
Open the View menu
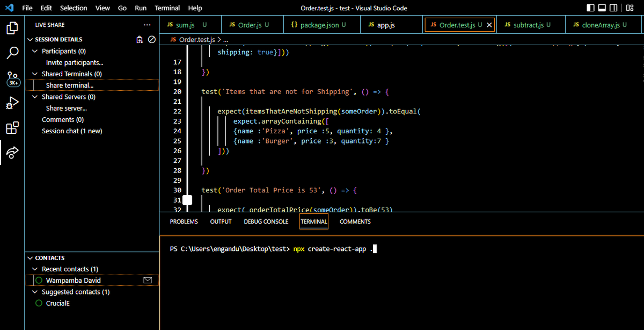pyautogui.click(x=103, y=8)
